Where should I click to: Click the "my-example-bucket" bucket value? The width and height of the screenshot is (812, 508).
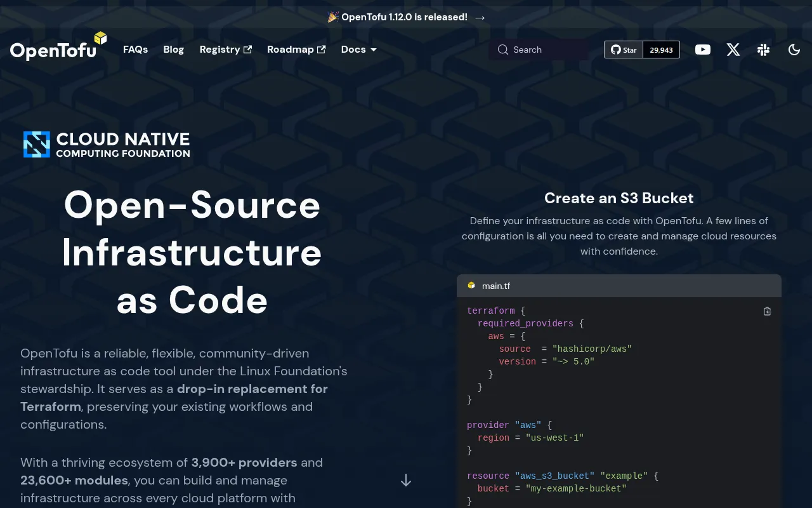coord(576,488)
